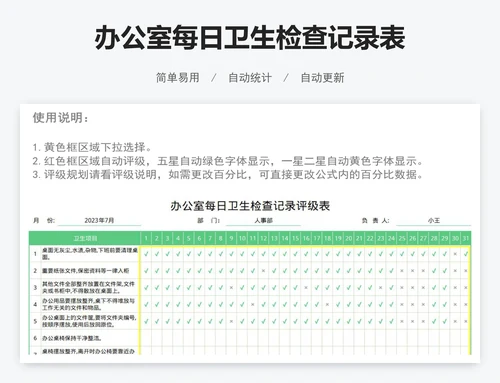The width and height of the screenshot is (500, 383).
Task: Click instruction 3 about 评级规划请看评级说明
Action: click(228, 174)
